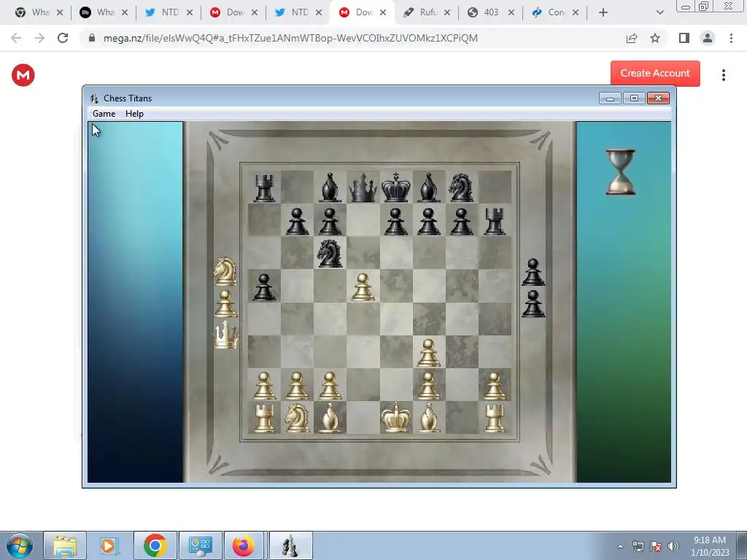The image size is (747, 560).
Task: Open the MEGA three-dot options menu
Action: tap(723, 75)
